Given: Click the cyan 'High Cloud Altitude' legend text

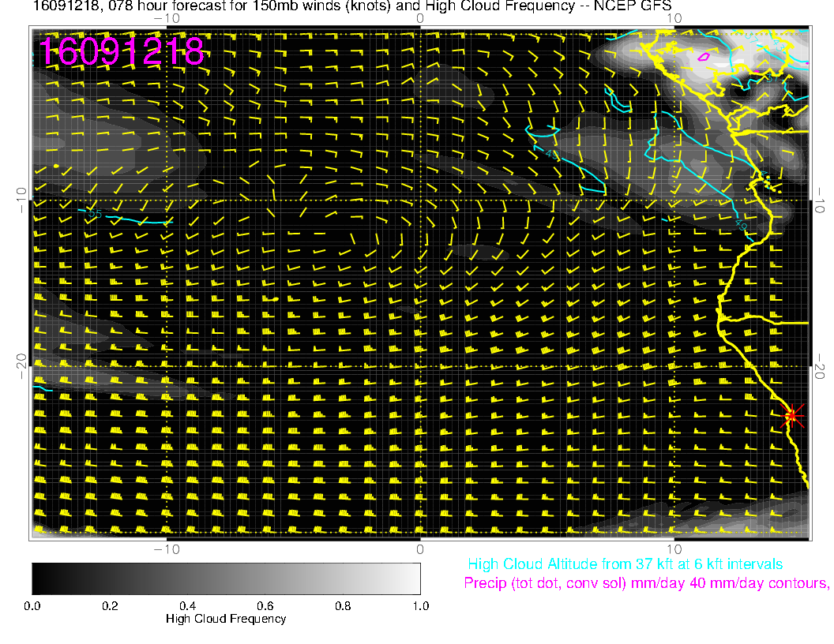Looking at the screenshot, I should [625, 564].
